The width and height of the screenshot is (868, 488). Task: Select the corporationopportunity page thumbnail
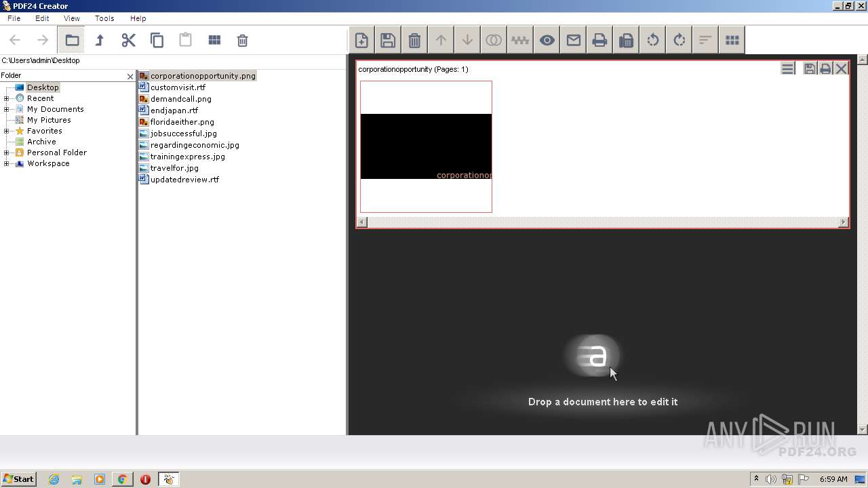tap(426, 146)
